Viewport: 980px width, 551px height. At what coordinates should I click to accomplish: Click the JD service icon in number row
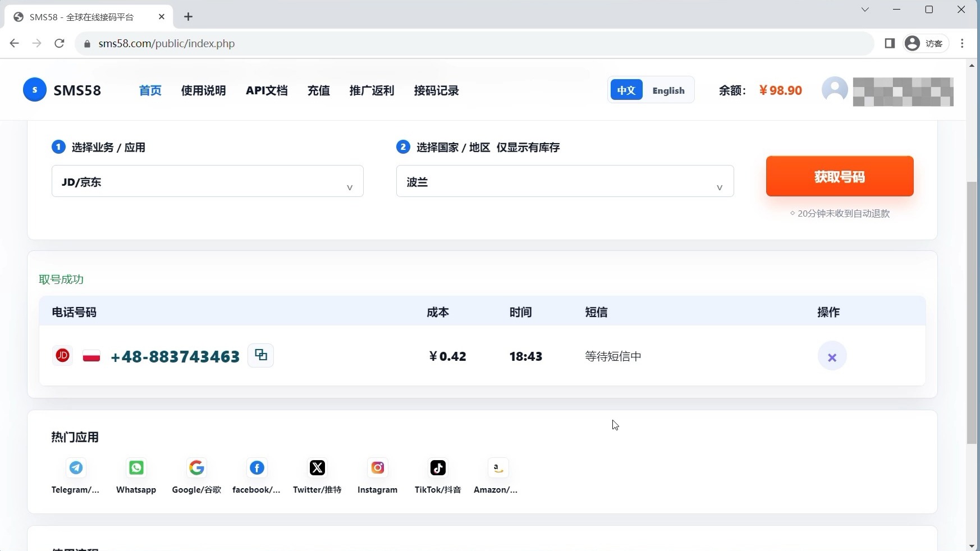62,355
